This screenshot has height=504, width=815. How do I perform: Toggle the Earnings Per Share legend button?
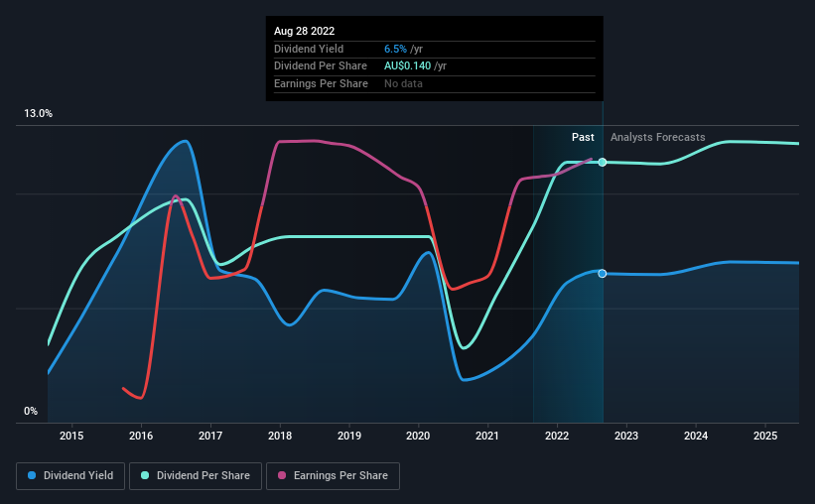[x=333, y=476]
